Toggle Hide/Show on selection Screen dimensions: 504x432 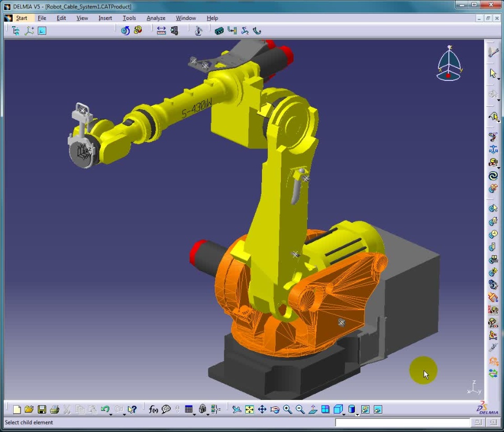coord(365,409)
